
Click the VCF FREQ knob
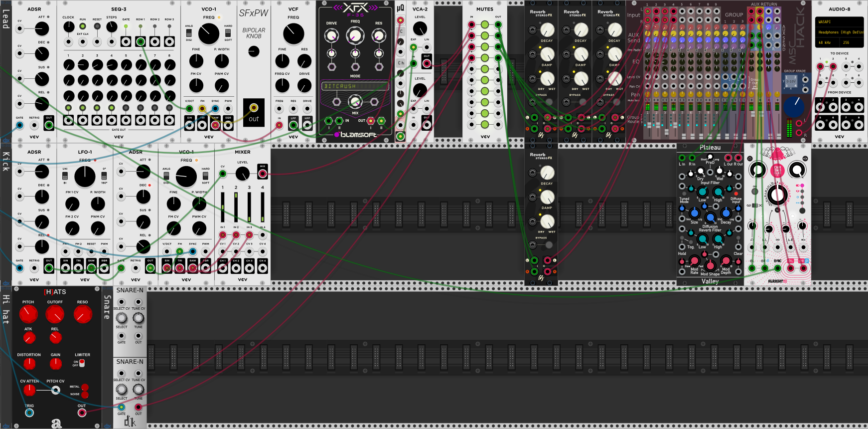293,34
